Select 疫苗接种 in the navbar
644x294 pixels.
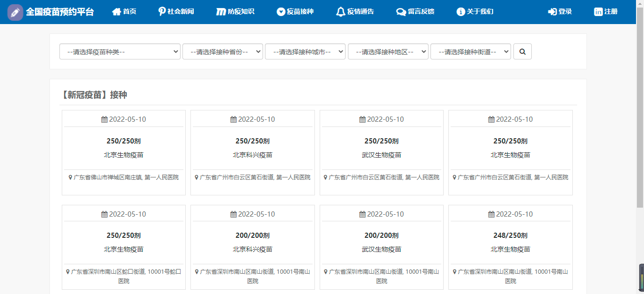point(295,12)
